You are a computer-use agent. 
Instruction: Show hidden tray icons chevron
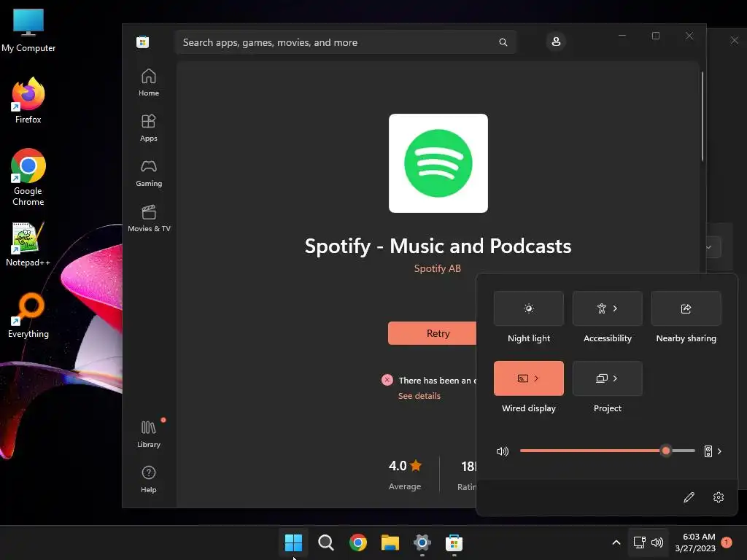tap(616, 542)
